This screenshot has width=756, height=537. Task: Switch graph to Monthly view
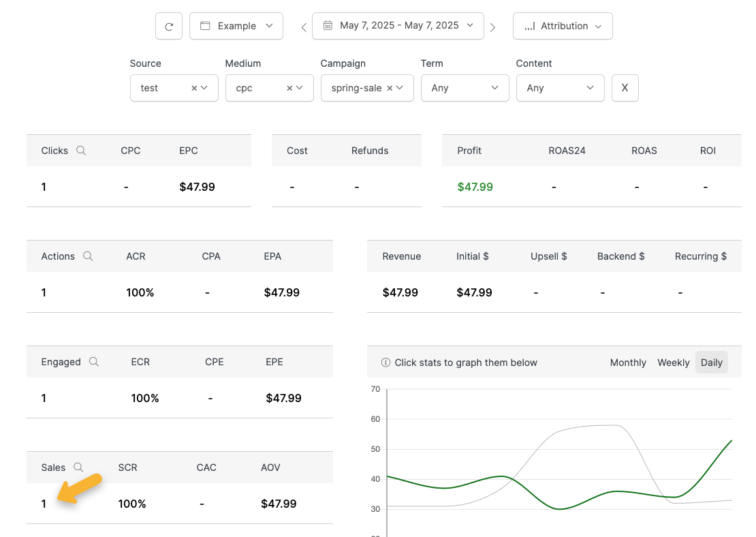[628, 363]
